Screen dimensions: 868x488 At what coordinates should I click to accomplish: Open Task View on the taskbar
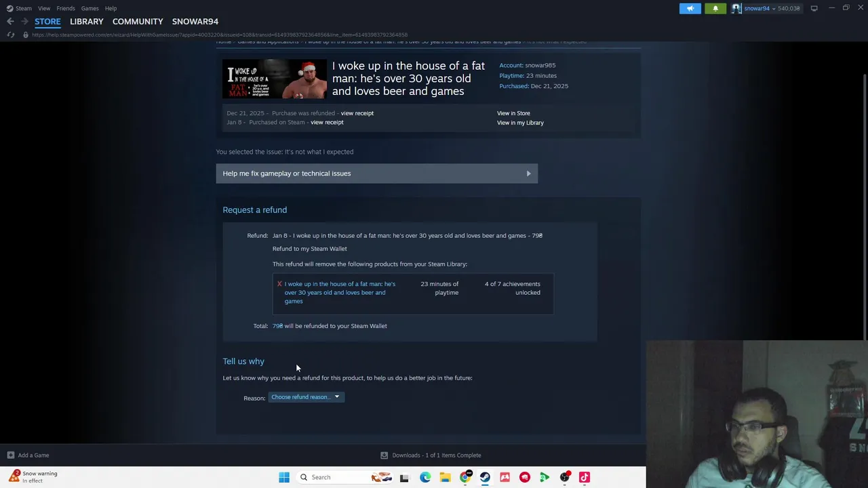(404, 477)
